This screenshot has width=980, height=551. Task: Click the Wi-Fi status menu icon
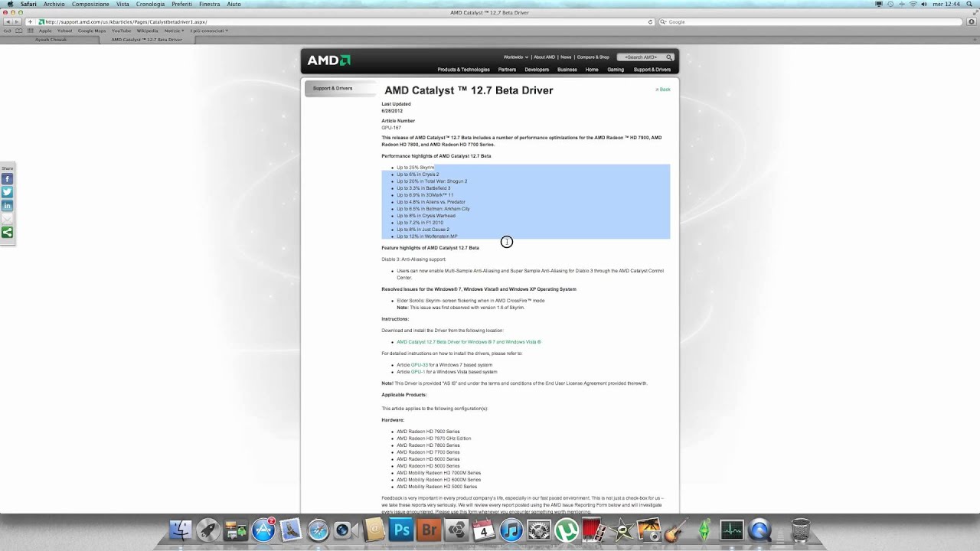point(912,4)
